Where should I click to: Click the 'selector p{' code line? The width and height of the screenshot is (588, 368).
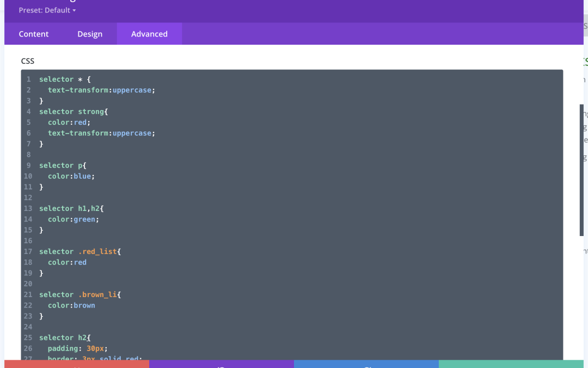63,165
